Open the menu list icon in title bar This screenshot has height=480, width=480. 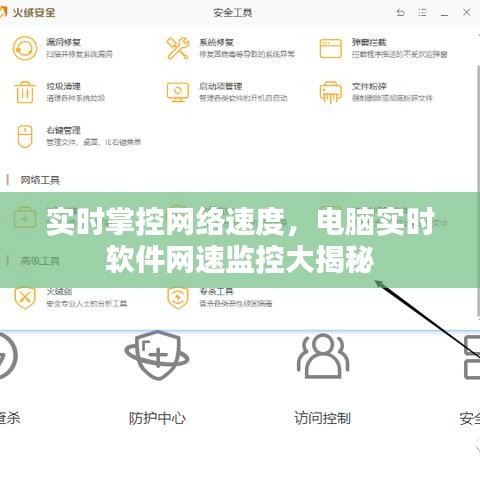[x=422, y=13]
